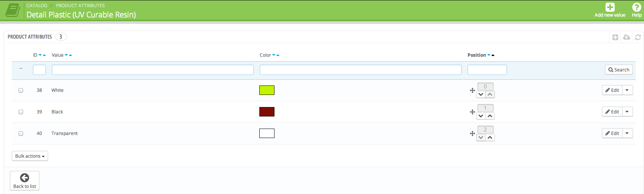Viewport: 644px width, 194px height.
Task: Click the 'Position' column header
Action: (477, 55)
